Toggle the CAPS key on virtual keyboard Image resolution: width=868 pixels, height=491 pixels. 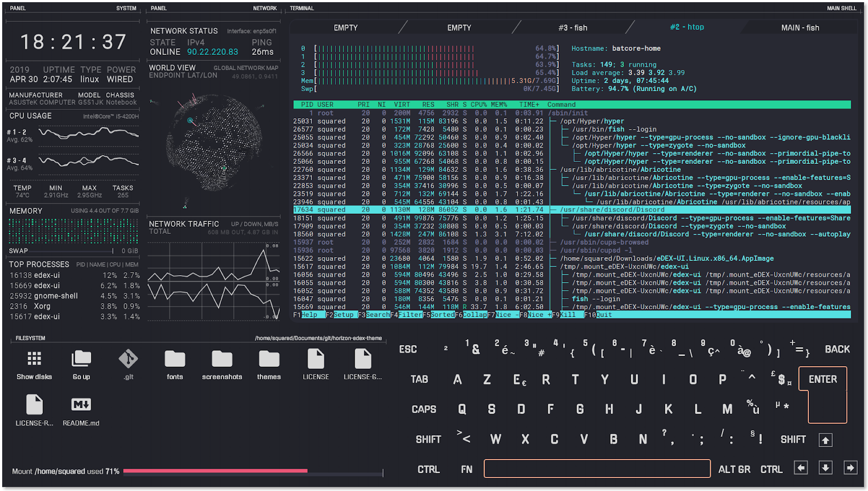(x=424, y=409)
